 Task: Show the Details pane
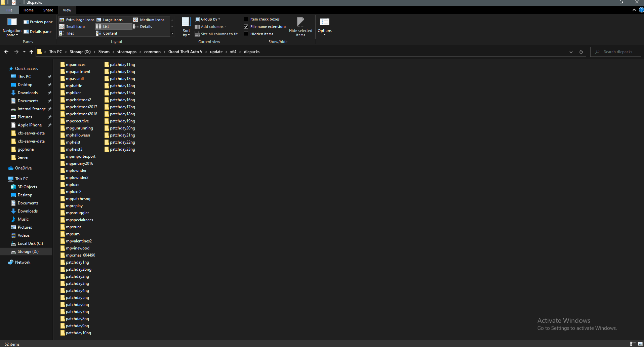click(38, 31)
